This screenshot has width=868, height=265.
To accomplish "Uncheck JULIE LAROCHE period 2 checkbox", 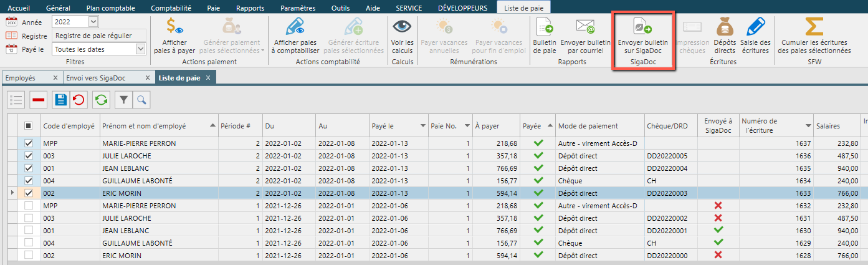I will click(29, 155).
